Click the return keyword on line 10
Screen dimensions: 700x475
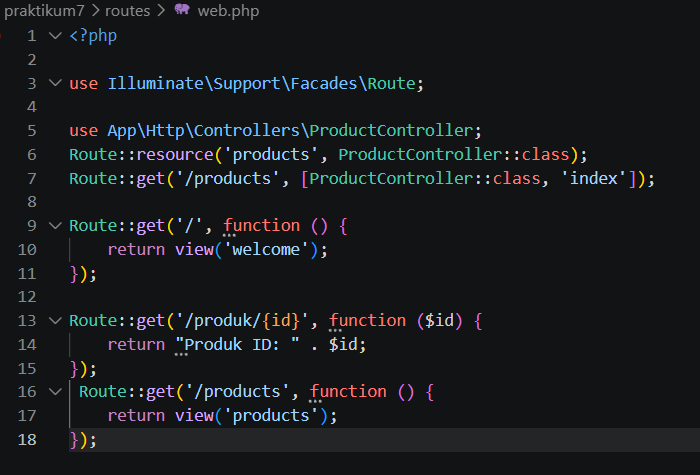pyautogui.click(x=136, y=249)
